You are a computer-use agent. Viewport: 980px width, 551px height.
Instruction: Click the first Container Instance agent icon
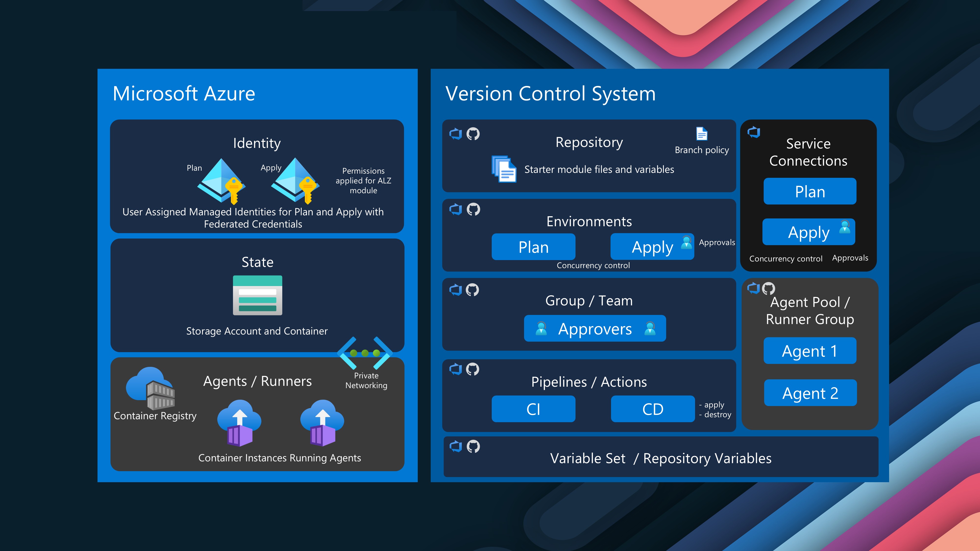239,423
